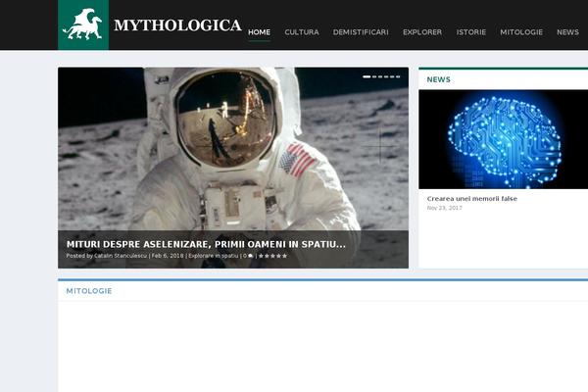The height and width of the screenshot is (392, 588).
Task: Open the CULTURA menu item
Action: pos(302,32)
